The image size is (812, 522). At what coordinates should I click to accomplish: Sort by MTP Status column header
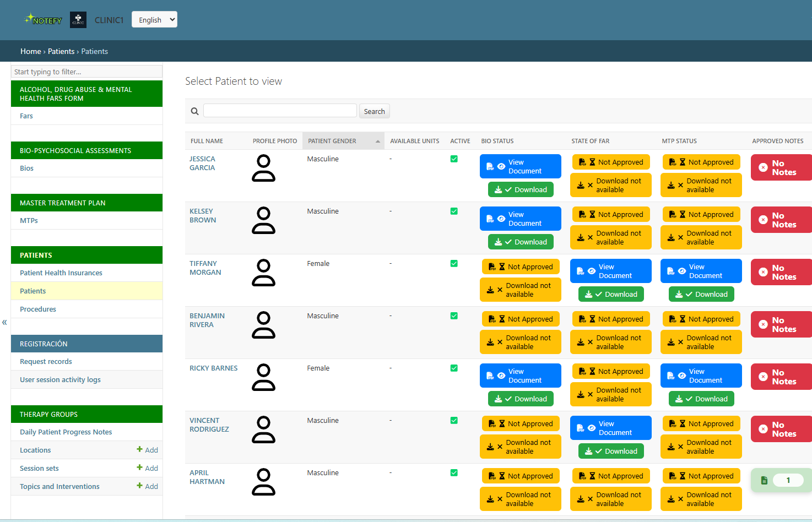[679, 141]
